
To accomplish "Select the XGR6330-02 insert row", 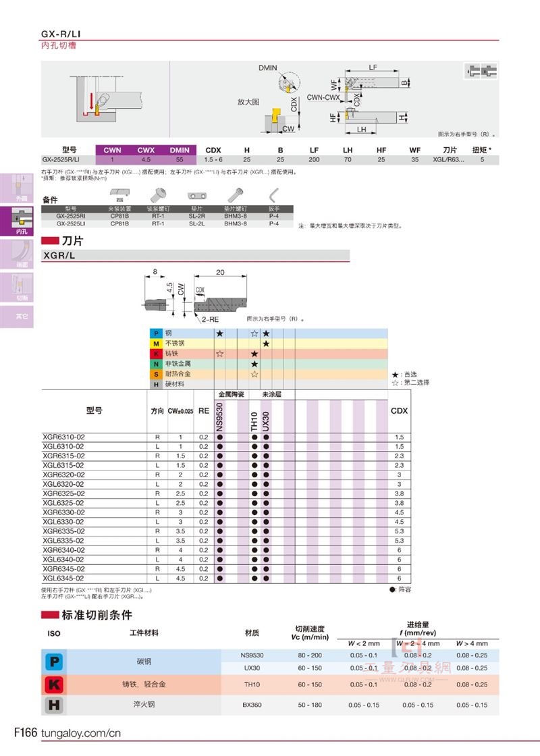I will pos(226,512).
